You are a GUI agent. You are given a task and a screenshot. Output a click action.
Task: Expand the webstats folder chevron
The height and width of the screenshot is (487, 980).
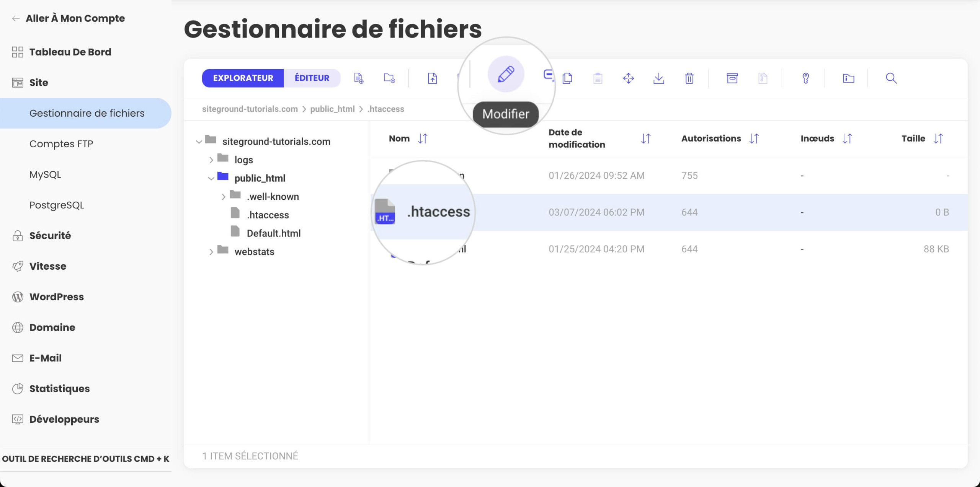[x=211, y=252]
